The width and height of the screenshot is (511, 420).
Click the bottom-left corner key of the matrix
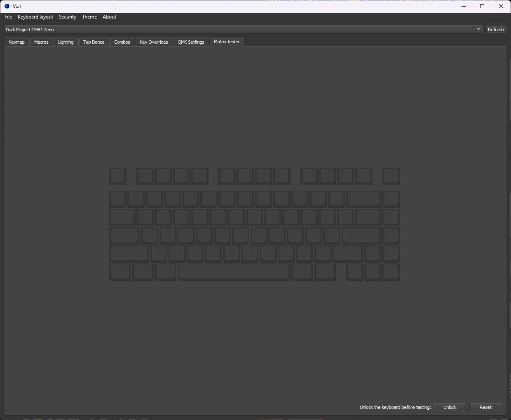pyautogui.click(x=120, y=272)
